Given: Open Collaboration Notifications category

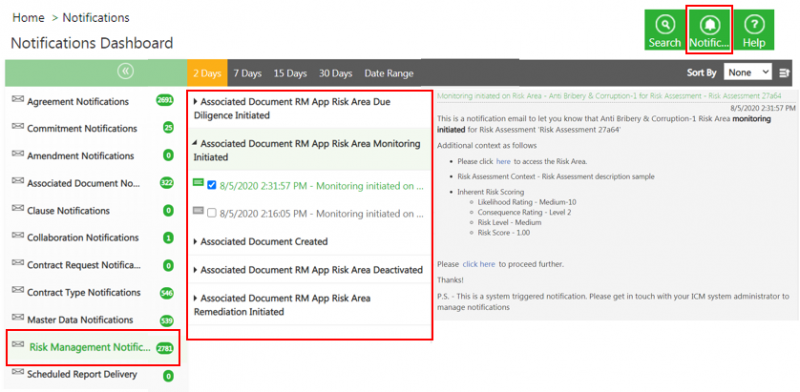Looking at the screenshot, I should click(83, 238).
